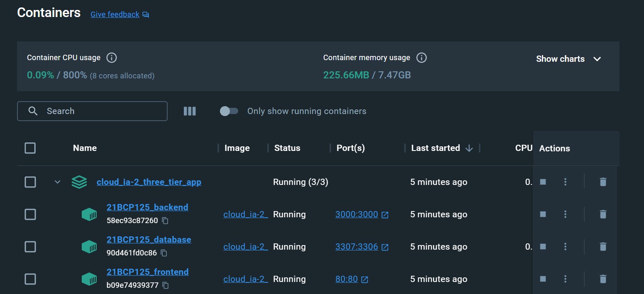Viewport: 644px width, 294px height.
Task: Check the select-all containers checkbox
Action: click(30, 148)
